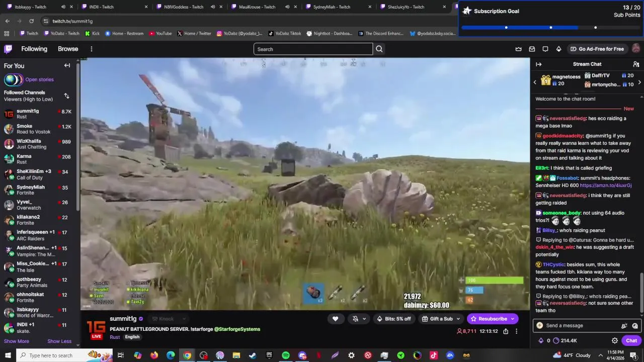Open browser apps grid in bookmarks bar
The height and width of the screenshot is (362, 644).
coord(7,34)
